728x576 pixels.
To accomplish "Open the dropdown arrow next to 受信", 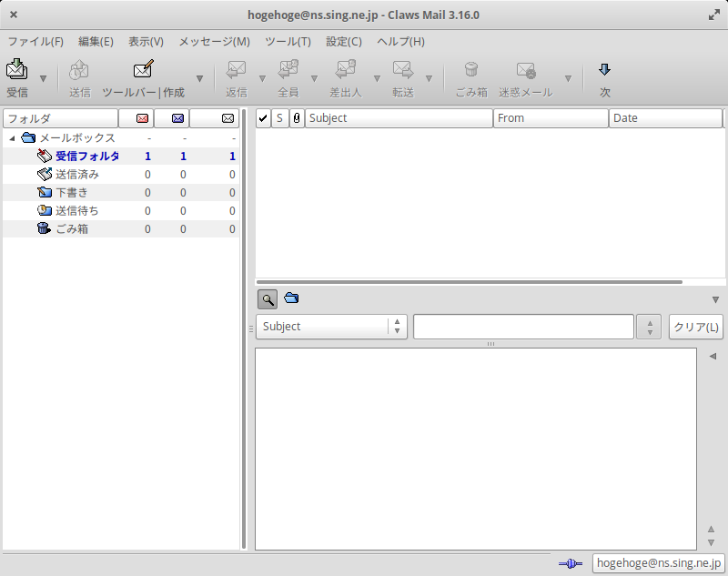I will pyautogui.click(x=43, y=78).
